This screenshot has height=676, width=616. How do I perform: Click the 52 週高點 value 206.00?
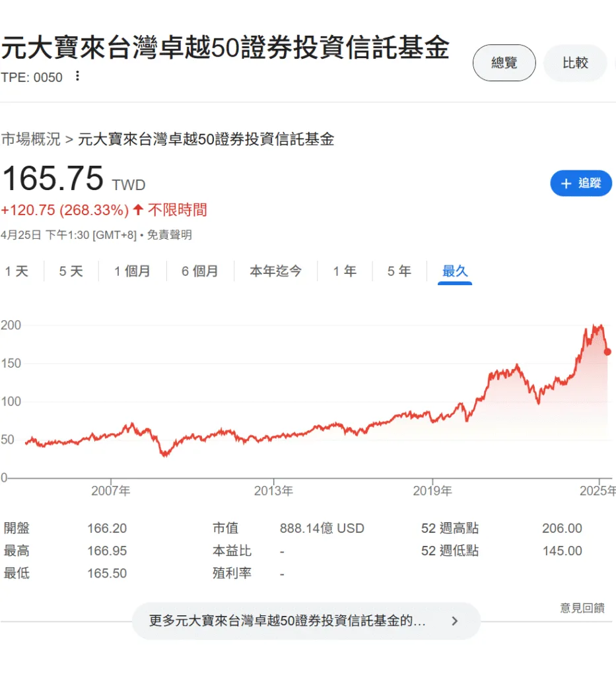[x=562, y=528]
